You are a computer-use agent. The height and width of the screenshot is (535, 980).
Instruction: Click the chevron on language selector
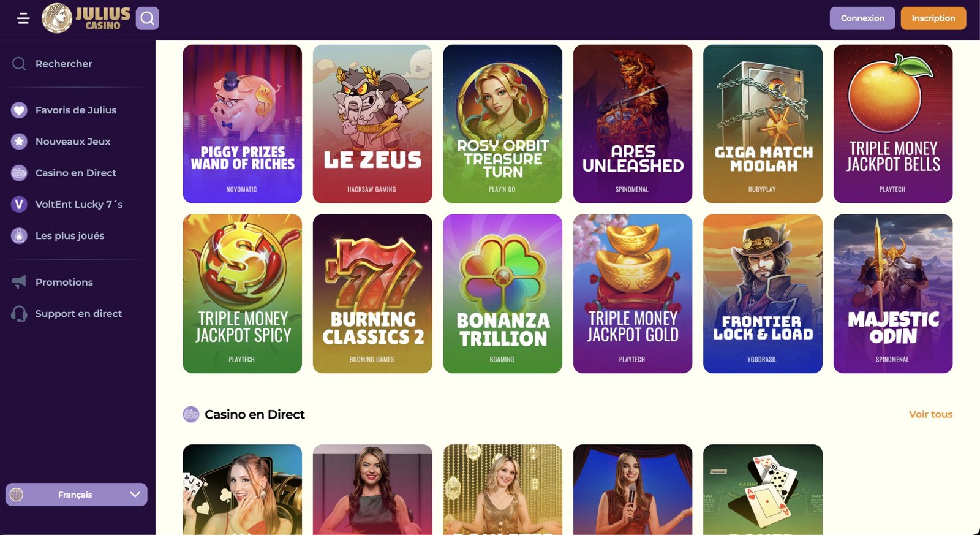coord(135,495)
